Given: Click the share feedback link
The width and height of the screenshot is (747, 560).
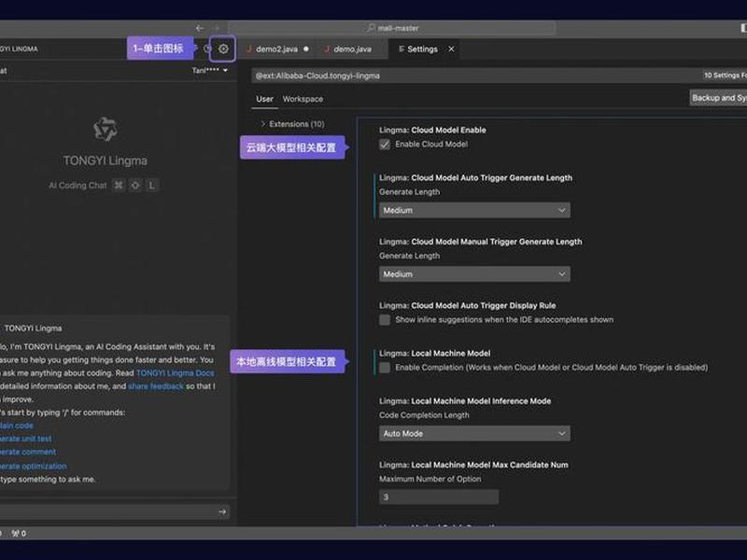Looking at the screenshot, I should (156, 386).
